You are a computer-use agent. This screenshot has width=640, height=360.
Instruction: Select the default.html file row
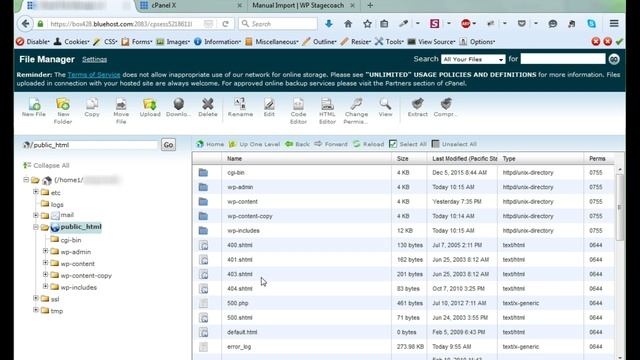click(403, 332)
